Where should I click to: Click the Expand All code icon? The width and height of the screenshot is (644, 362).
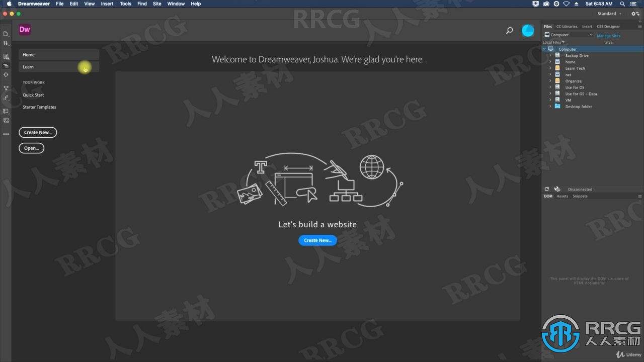click(x=6, y=88)
